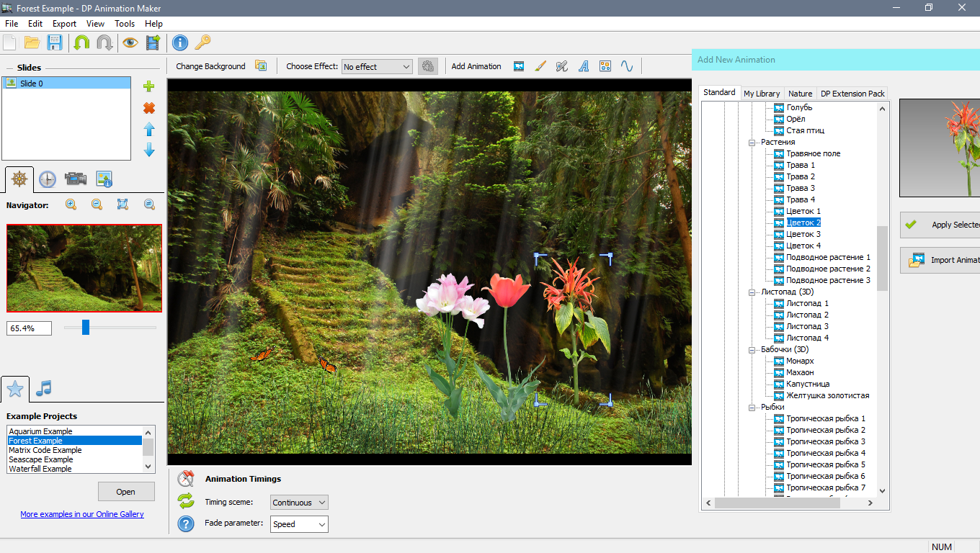Viewport: 980px width, 553px height.
Task: Switch to the DP Extension Pack tab
Action: coord(852,94)
